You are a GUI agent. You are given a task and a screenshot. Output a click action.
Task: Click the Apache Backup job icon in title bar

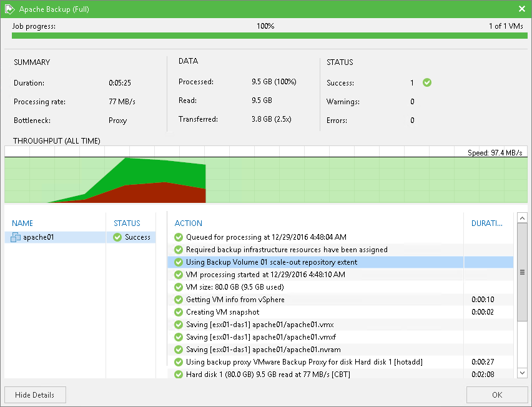[x=9, y=9]
